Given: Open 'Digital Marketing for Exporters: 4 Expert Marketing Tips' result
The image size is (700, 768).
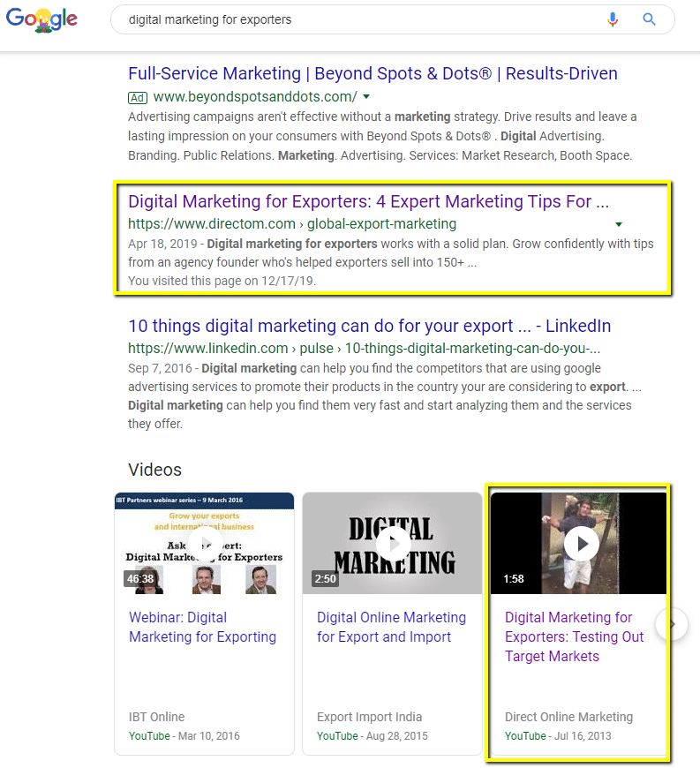Looking at the screenshot, I should pos(368,202).
